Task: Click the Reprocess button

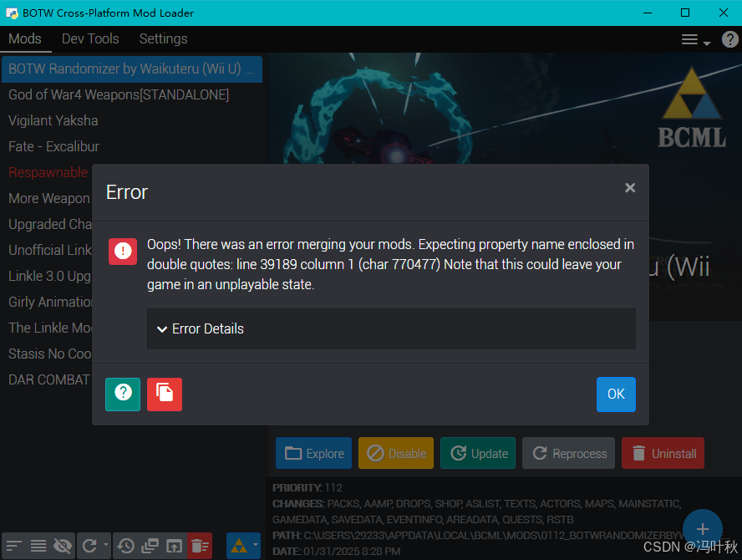Action: click(568, 454)
